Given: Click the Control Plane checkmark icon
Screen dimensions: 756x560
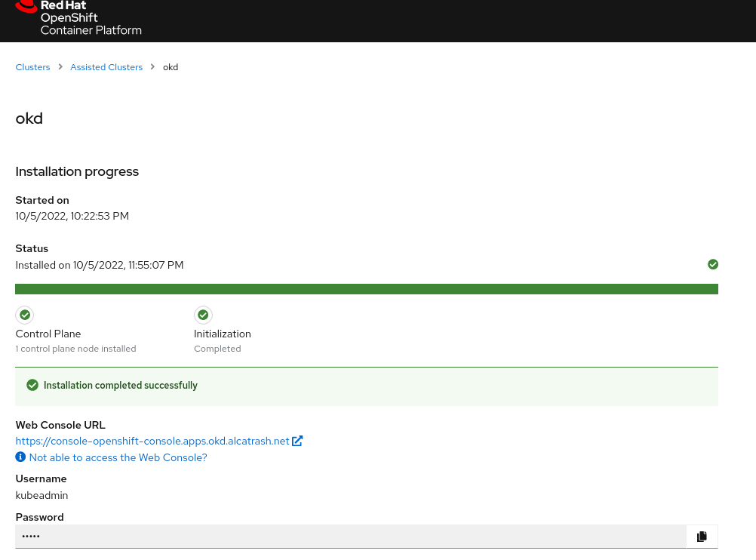Looking at the screenshot, I should (24, 315).
